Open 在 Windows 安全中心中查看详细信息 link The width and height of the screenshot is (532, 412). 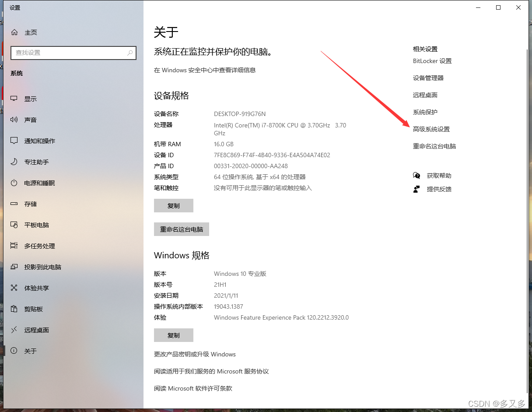[x=205, y=70]
